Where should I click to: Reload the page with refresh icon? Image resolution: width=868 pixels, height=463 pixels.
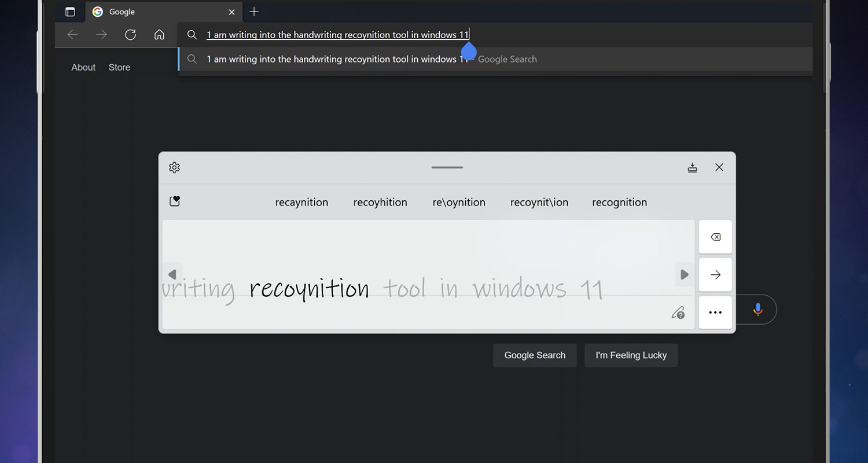point(130,35)
